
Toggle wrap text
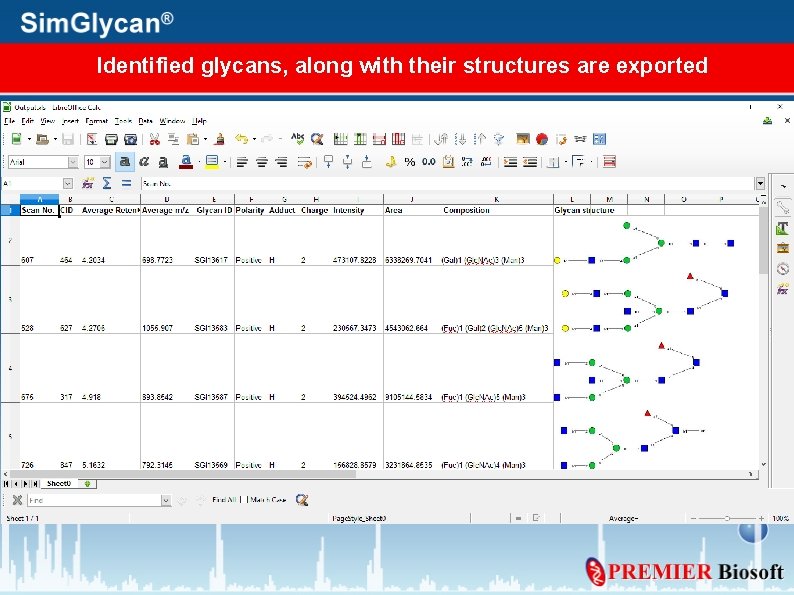point(304,162)
